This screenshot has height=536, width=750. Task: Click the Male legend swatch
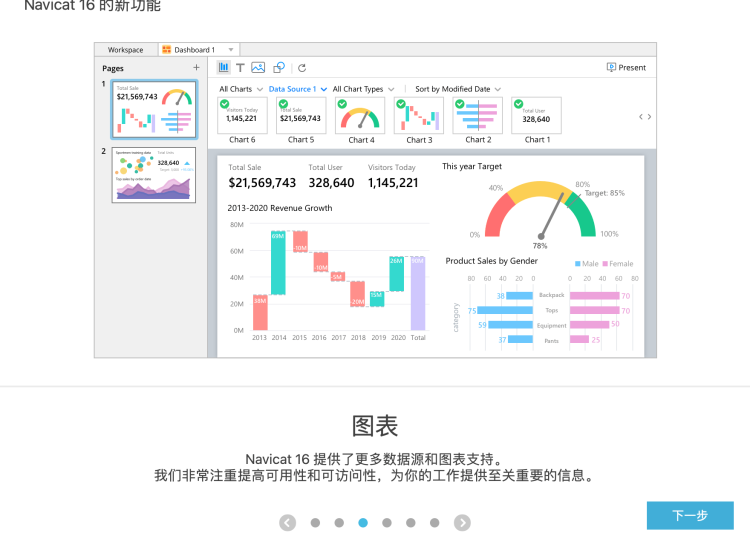pyautogui.click(x=577, y=263)
